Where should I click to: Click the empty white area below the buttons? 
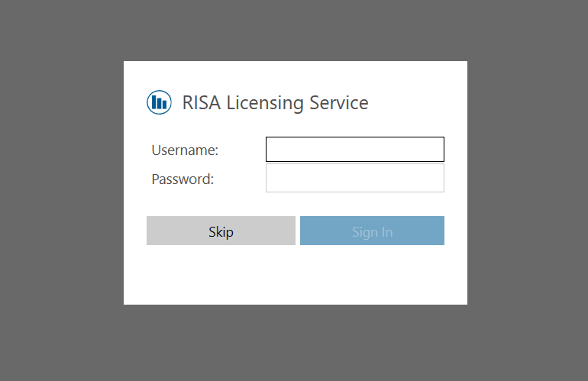295,276
